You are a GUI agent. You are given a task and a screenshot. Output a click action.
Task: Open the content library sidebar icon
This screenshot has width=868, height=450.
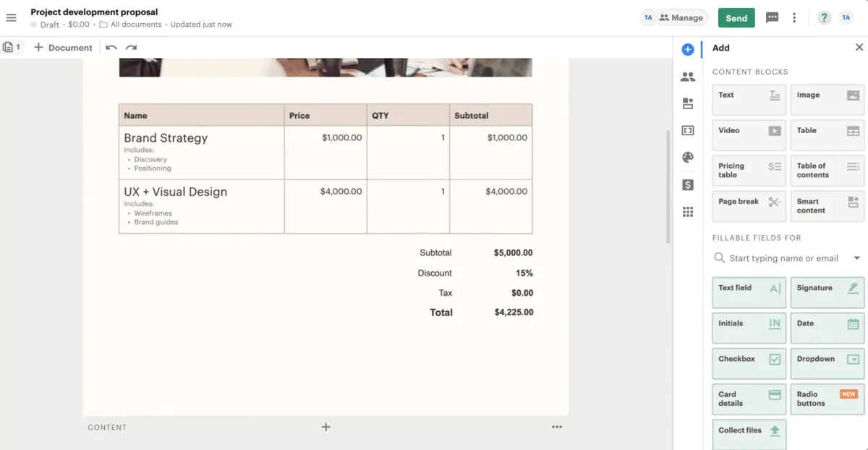(688, 103)
